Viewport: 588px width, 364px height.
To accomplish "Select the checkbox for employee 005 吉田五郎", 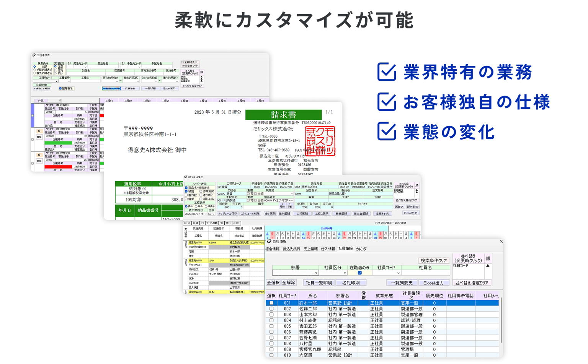I will [x=271, y=326].
